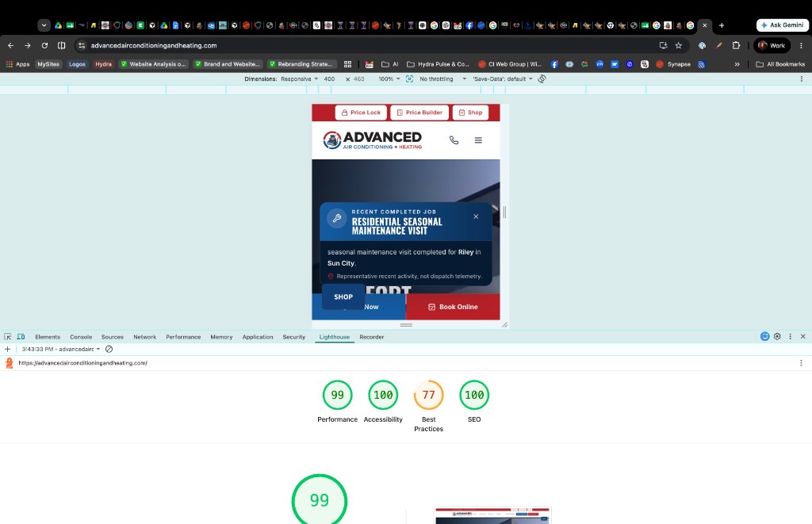Switch to the Elements tab

48,337
